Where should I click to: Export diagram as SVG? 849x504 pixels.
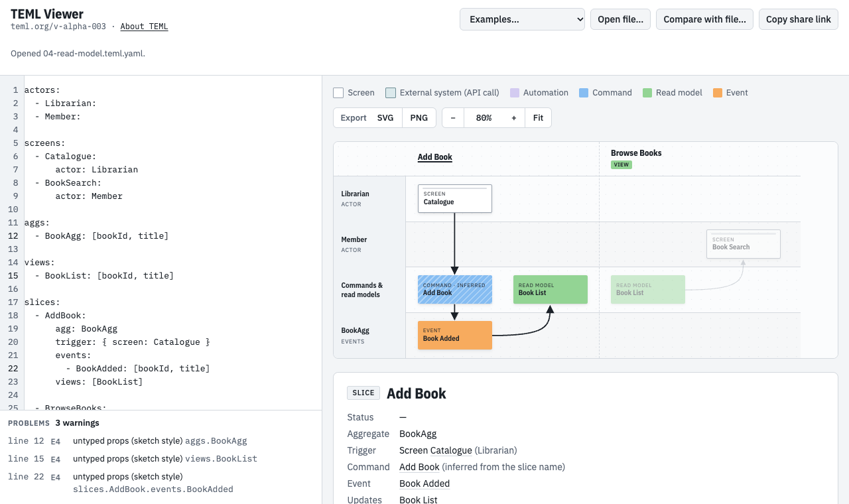tap(385, 118)
